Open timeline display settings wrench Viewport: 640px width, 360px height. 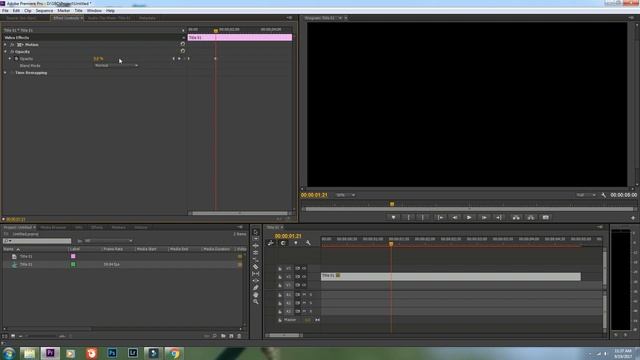308,243
